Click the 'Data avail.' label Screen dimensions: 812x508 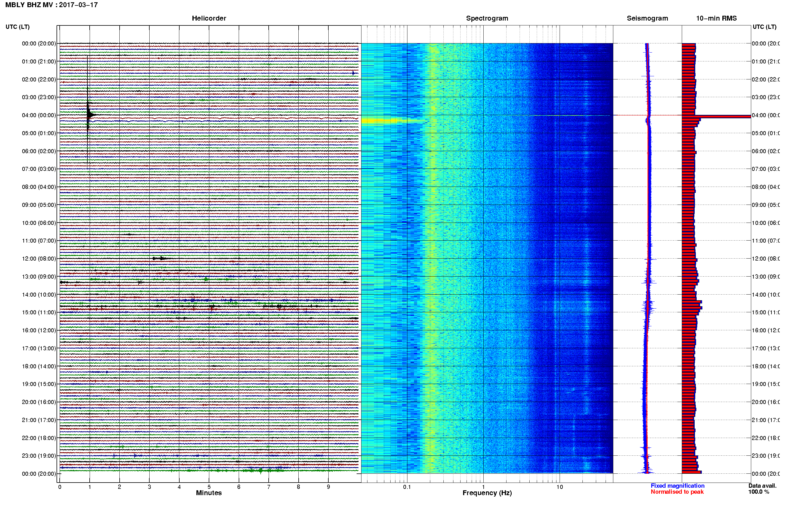762,486
